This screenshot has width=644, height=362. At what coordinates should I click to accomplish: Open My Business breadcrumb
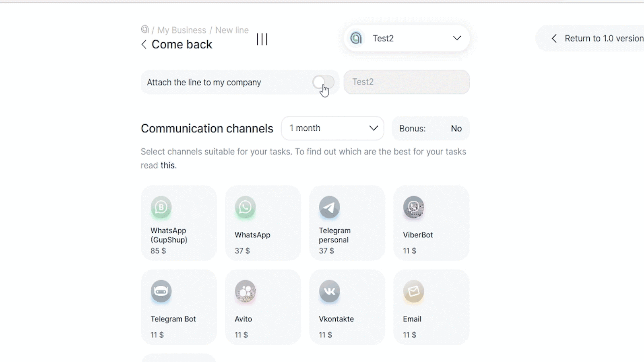tap(182, 30)
